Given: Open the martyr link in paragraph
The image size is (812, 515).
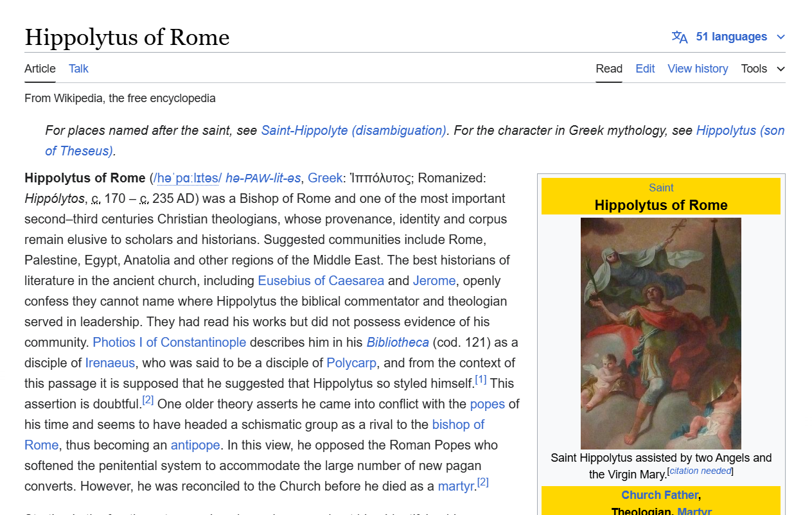Looking at the screenshot, I should pos(455,486).
